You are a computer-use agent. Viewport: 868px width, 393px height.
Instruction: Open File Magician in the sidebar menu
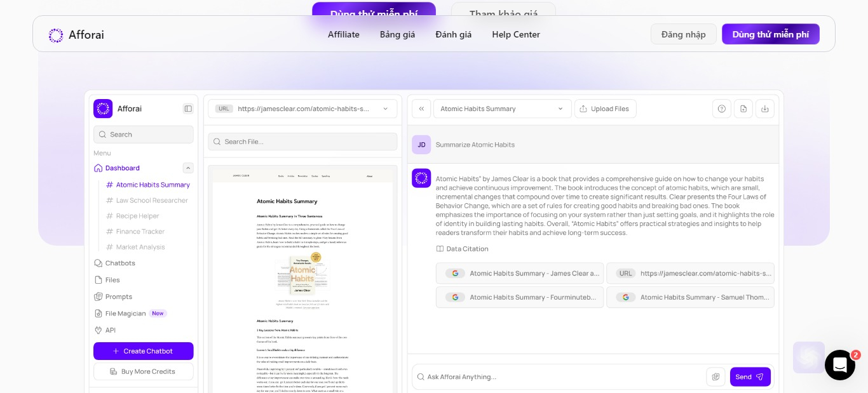click(x=121, y=314)
